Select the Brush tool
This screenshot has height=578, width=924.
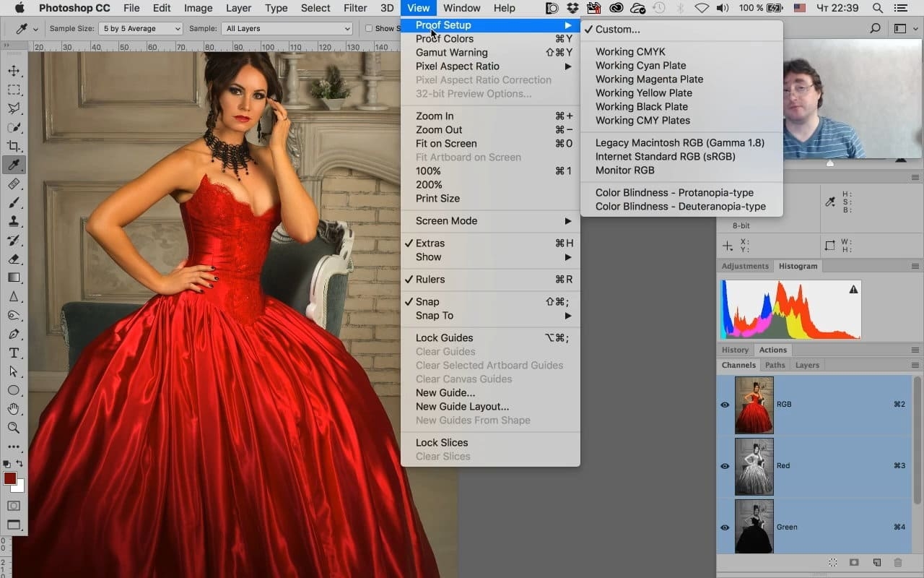tap(14, 202)
